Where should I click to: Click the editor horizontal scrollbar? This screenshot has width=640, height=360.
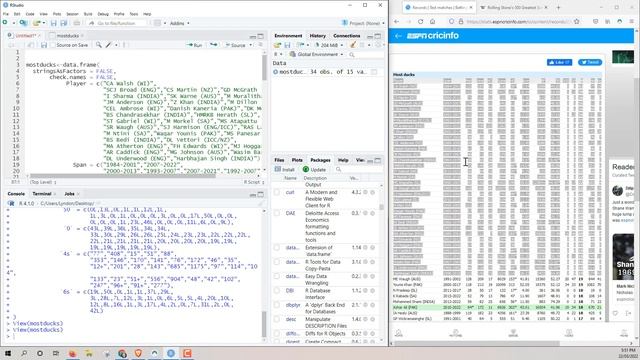coord(122,176)
